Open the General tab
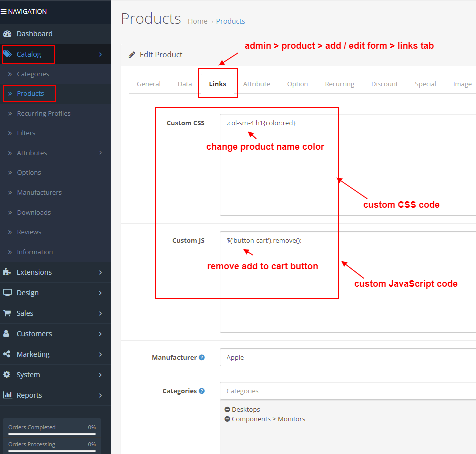 (149, 84)
